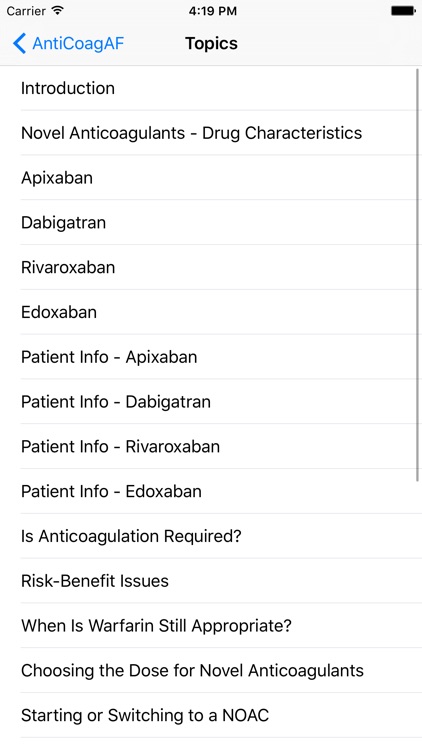Tap the back chevron arrow icon
Image resolution: width=422 pixels, height=750 pixels.
click(x=19, y=44)
